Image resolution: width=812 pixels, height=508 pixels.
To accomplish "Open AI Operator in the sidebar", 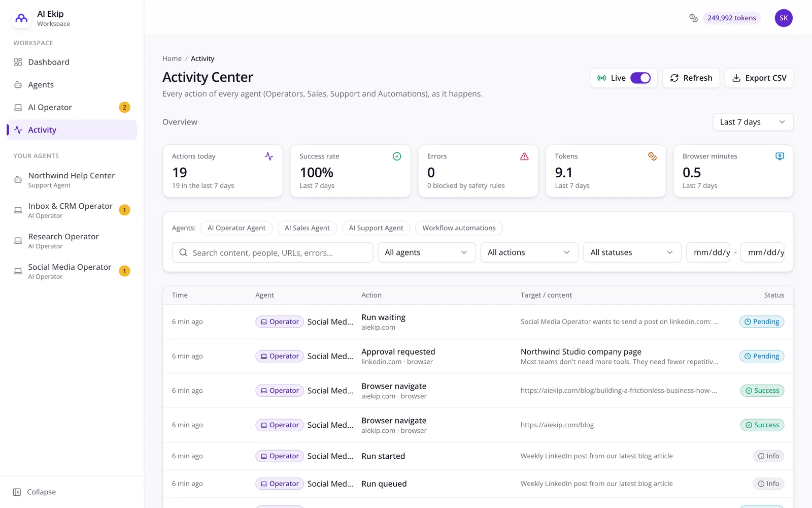I will pyautogui.click(x=72, y=107).
